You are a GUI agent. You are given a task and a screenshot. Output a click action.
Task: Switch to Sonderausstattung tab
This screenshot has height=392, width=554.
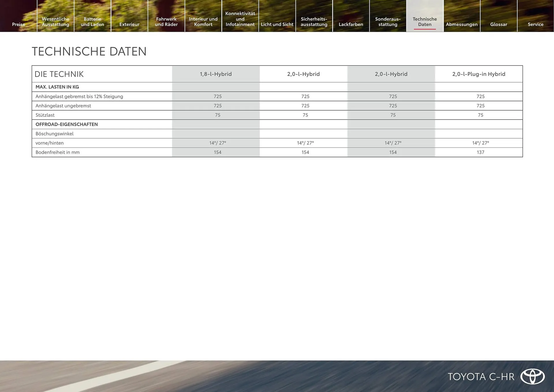(x=388, y=22)
